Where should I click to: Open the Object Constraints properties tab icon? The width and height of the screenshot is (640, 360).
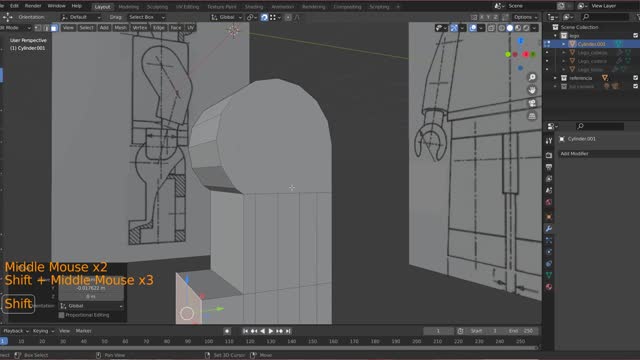pos(549,264)
